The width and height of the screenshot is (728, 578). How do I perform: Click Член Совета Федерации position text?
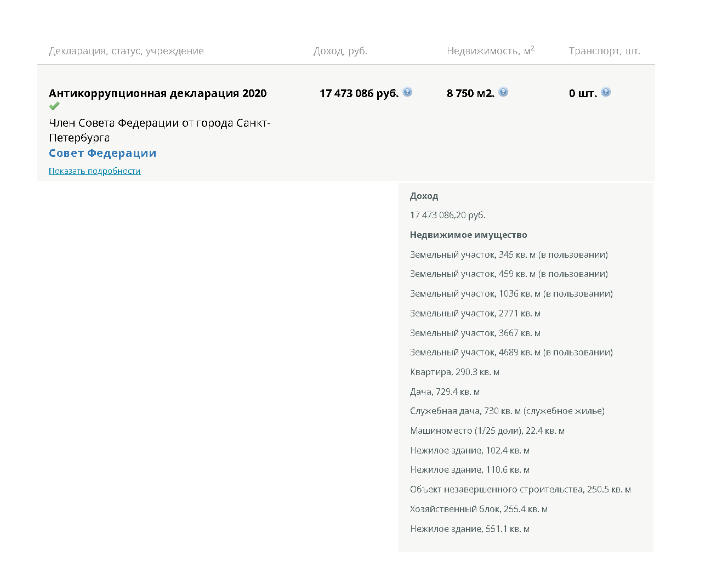160,130
